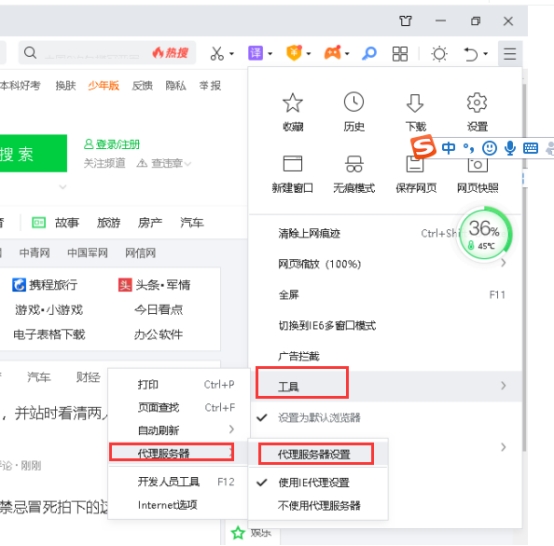This screenshot has height=546, width=554.
Task: Open 携程旅行 site link
Action: point(45,285)
